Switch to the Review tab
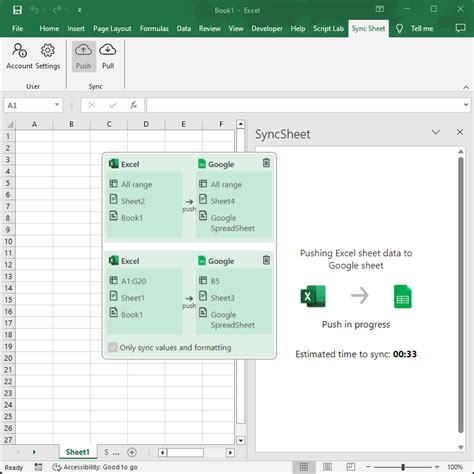This screenshot has height=474, width=474. tap(210, 29)
